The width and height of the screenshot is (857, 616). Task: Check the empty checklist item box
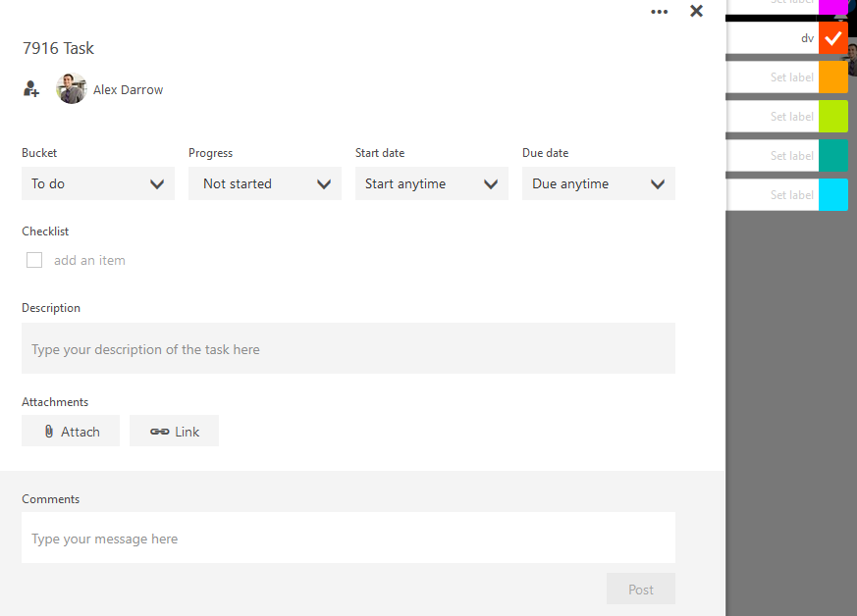tap(34, 260)
